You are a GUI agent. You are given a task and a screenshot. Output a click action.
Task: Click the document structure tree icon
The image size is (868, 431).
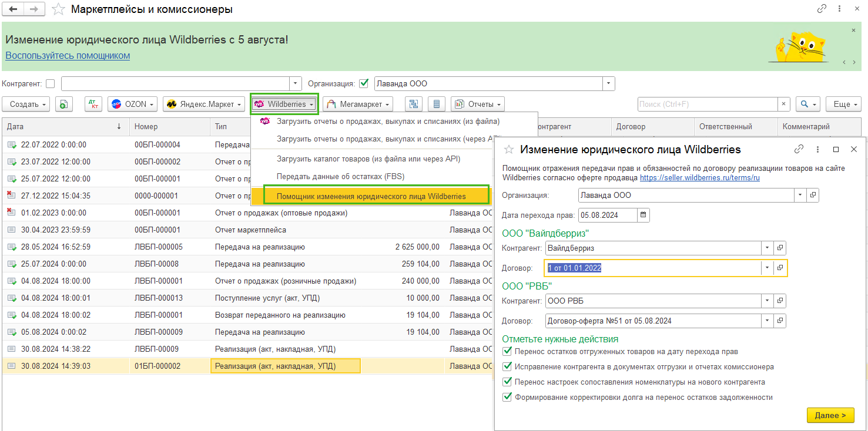[x=414, y=104]
